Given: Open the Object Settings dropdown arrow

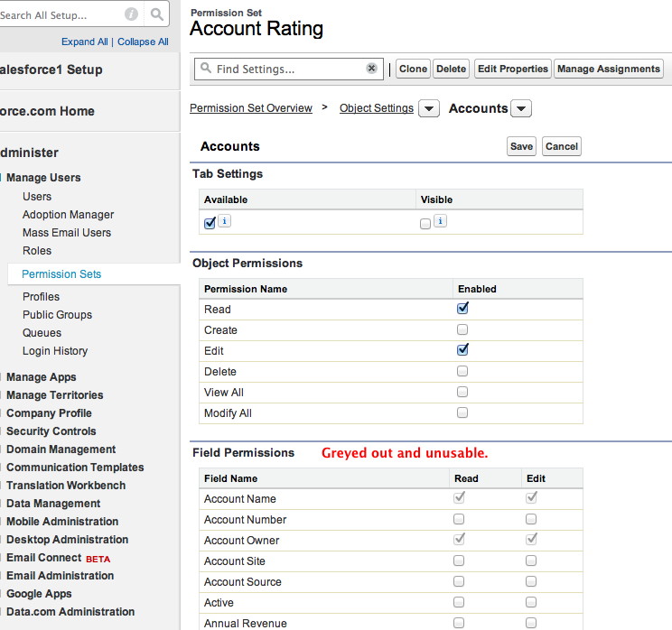Looking at the screenshot, I should (429, 109).
